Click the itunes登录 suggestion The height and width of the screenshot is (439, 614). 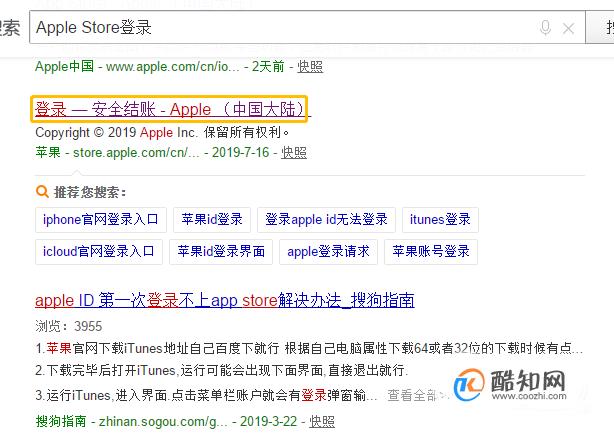[x=440, y=220]
